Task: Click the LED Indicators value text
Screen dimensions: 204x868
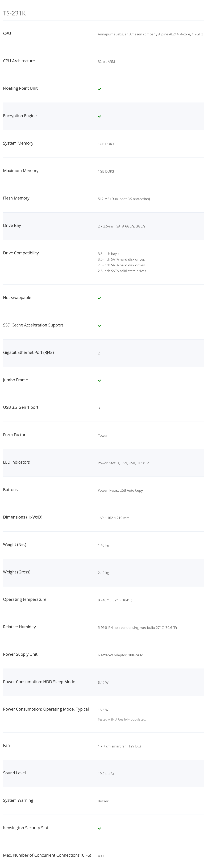Action: click(x=123, y=463)
